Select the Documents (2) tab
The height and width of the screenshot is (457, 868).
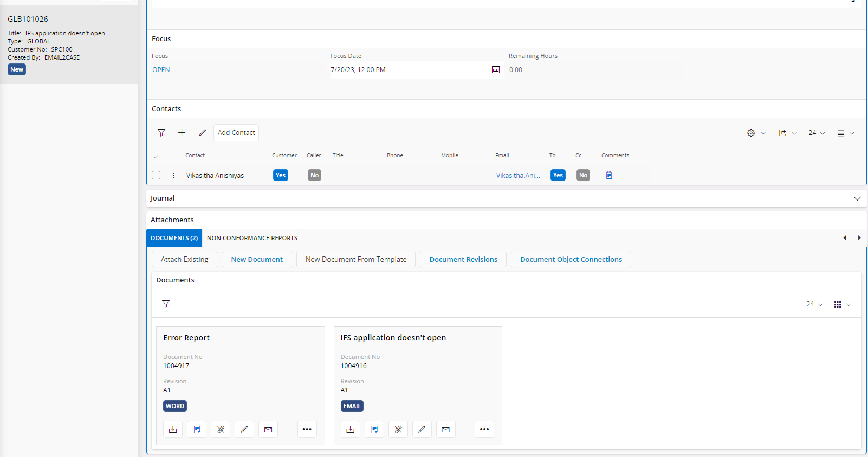tap(174, 238)
